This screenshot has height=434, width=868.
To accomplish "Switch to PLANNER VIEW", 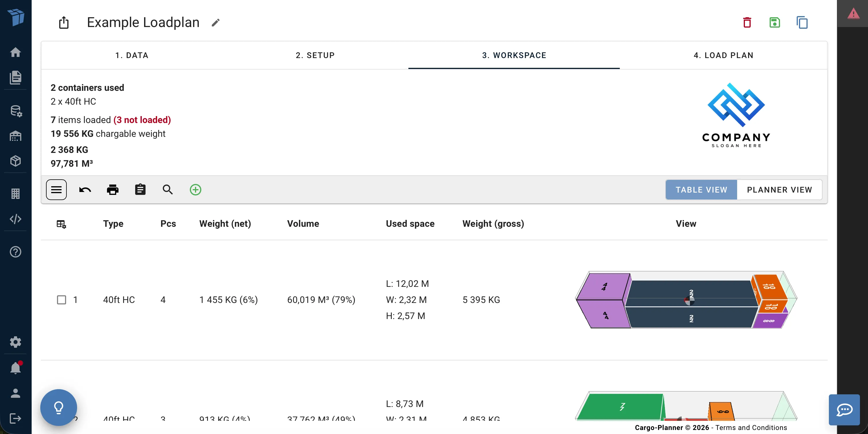I will [x=779, y=190].
